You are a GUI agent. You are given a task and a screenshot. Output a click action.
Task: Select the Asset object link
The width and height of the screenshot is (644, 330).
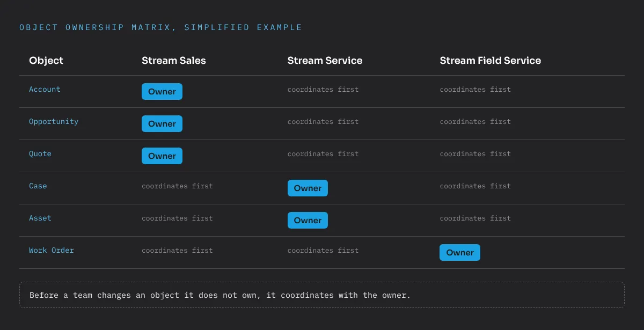tap(40, 218)
